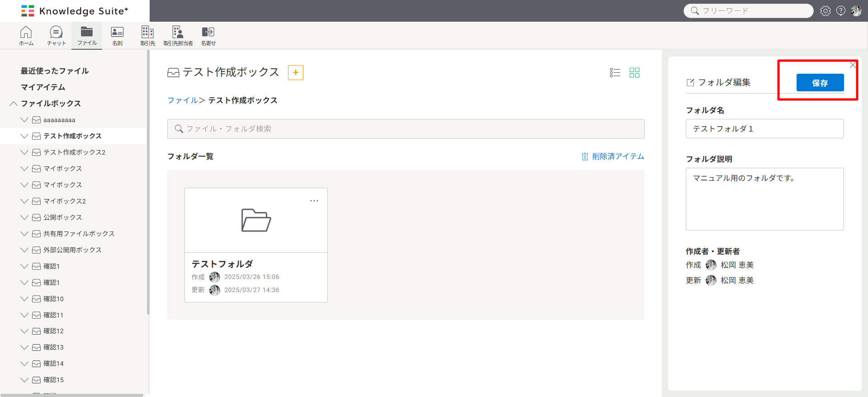Focus the ファイル・フォルダ検索 search box

406,129
